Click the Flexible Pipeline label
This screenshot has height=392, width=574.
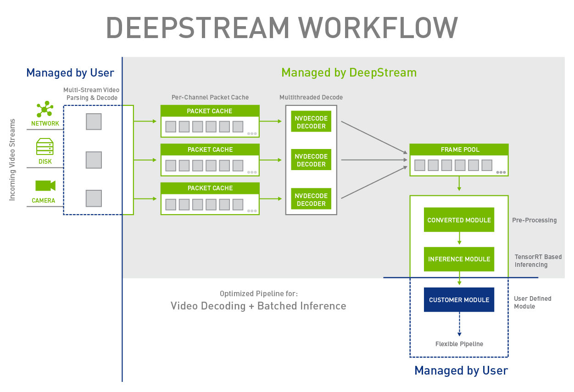459,344
